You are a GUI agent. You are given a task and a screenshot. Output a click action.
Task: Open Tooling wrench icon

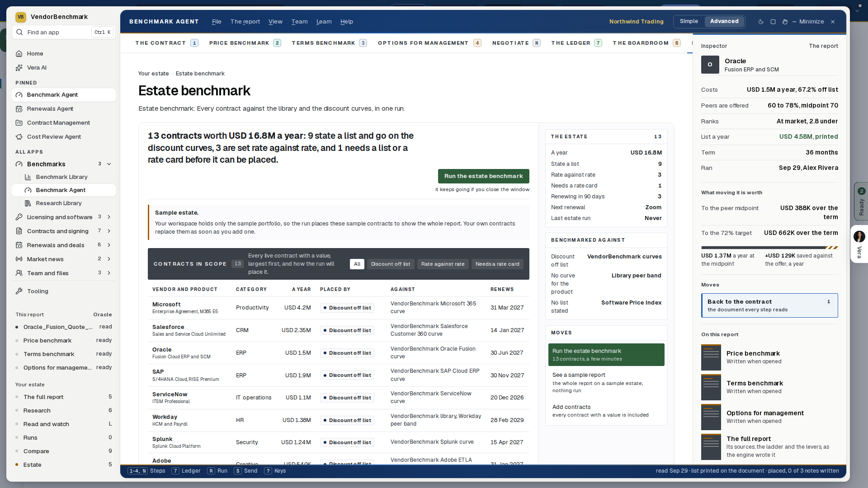pos(19,291)
